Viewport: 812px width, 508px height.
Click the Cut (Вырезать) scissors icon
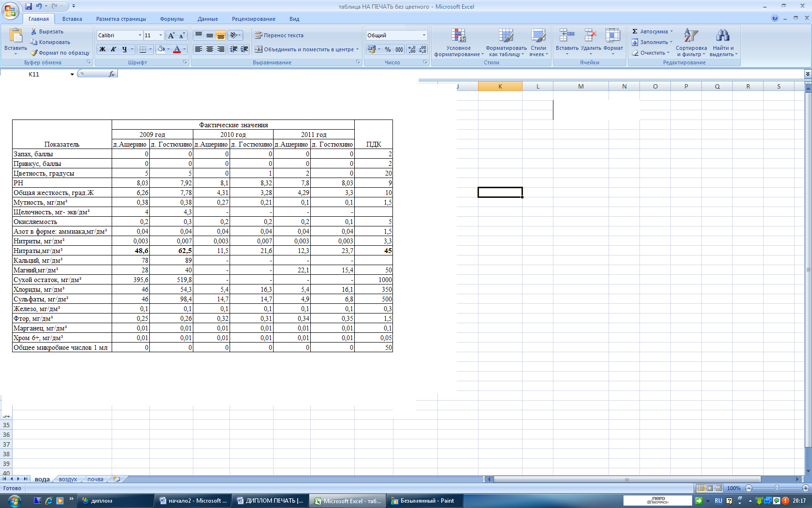point(34,31)
